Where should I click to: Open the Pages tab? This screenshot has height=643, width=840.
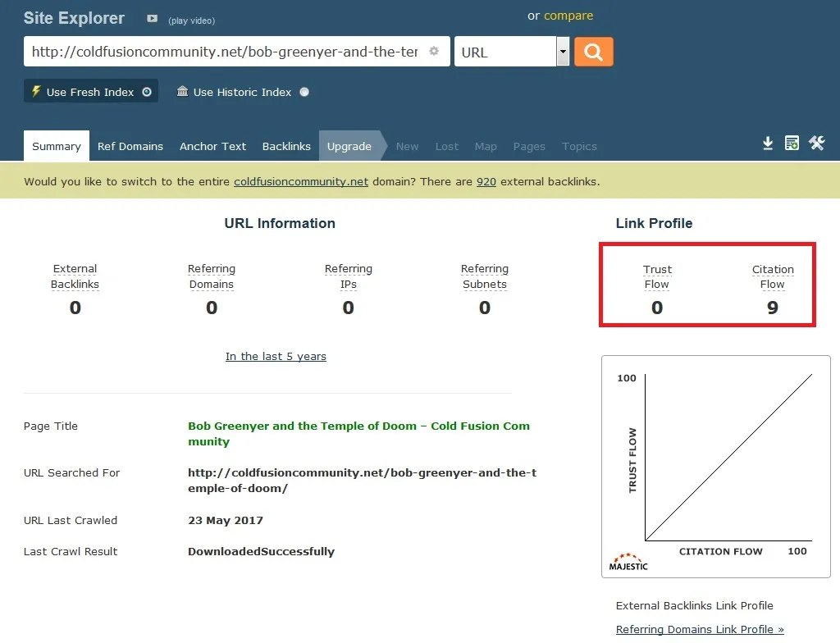[x=529, y=146]
